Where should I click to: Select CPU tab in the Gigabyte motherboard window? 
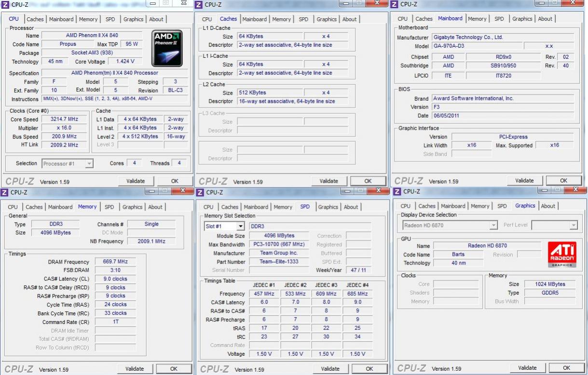[402, 19]
